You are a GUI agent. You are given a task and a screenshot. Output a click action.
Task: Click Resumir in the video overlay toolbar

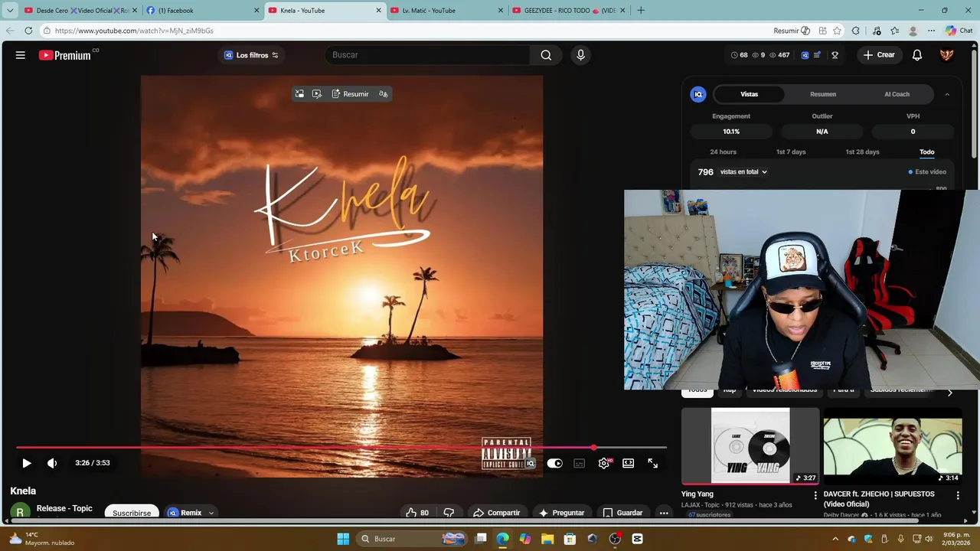[351, 94]
